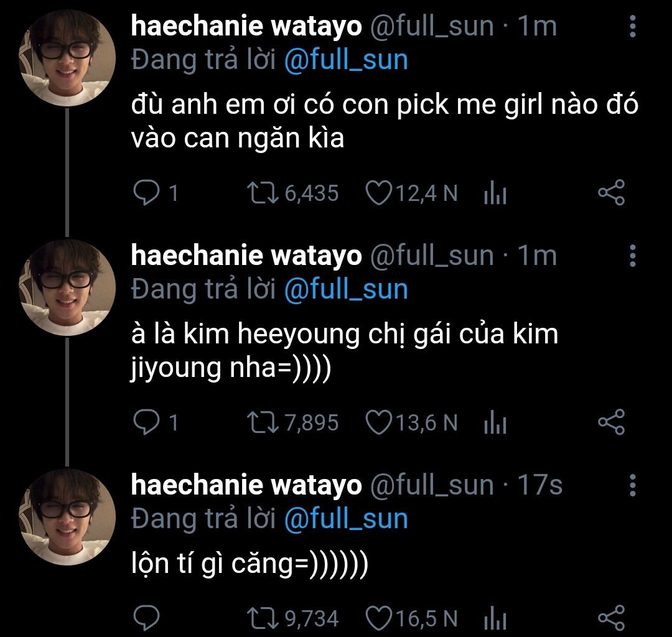This screenshot has height=637, width=672.
Task: Reply to the 'pick me girl' tweet
Action: [x=146, y=193]
